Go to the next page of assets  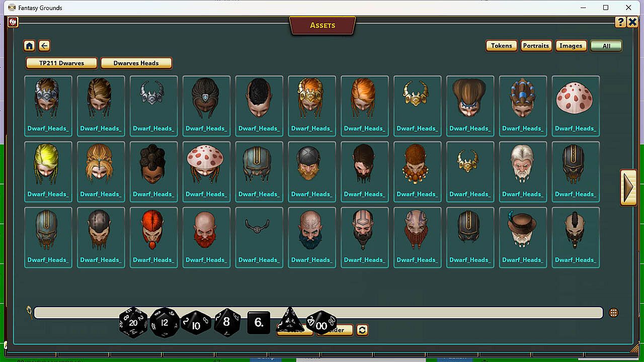[x=628, y=187]
